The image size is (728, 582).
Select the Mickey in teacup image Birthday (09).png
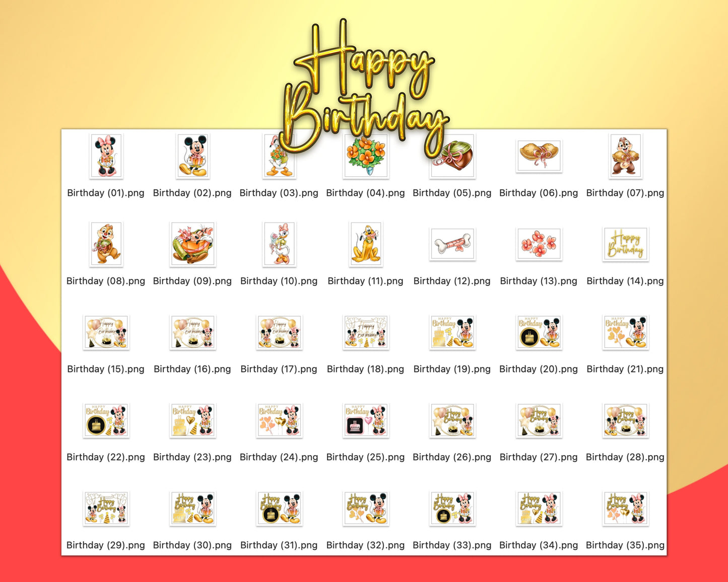coord(192,244)
